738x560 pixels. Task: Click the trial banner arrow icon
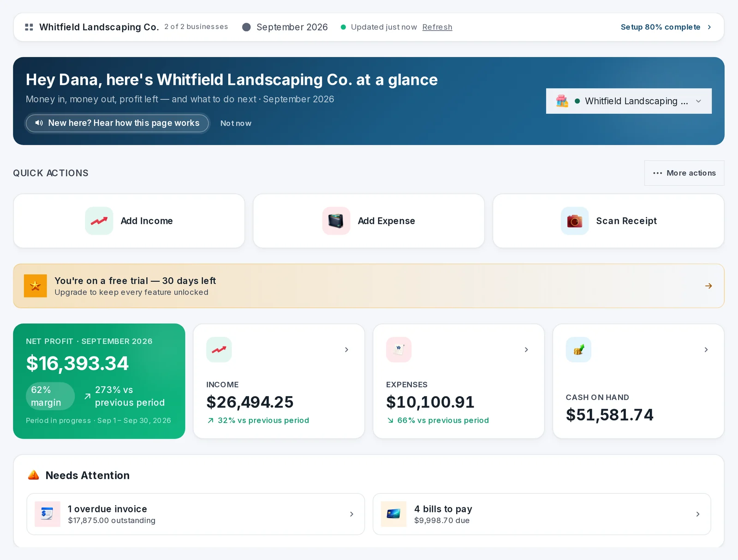tap(708, 286)
